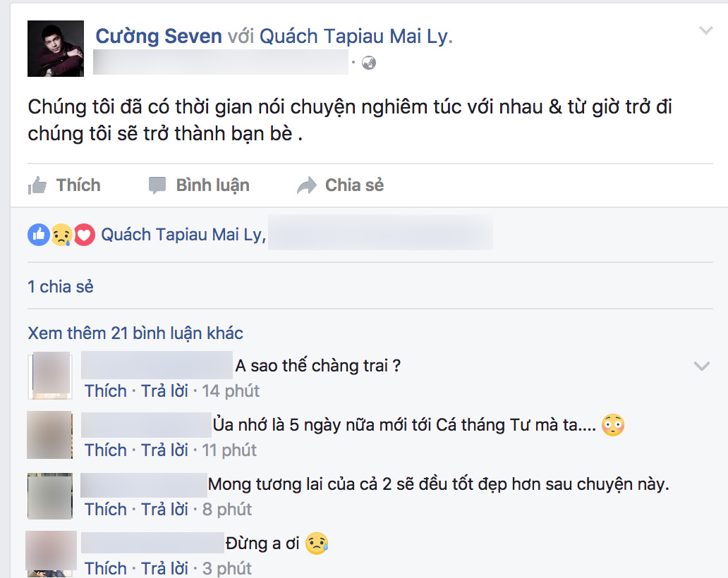This screenshot has height=578, width=728.
Task: Click the globe public privacy icon
Action: coord(369,63)
